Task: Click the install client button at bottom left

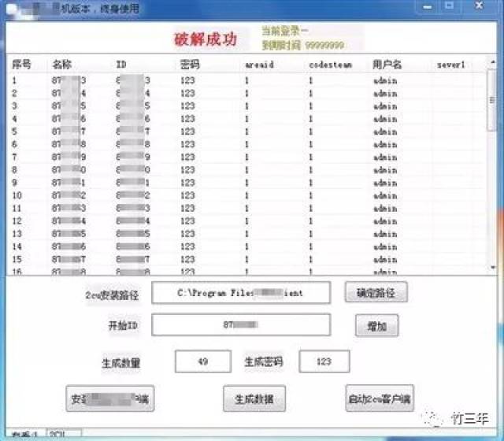Action: (x=110, y=398)
